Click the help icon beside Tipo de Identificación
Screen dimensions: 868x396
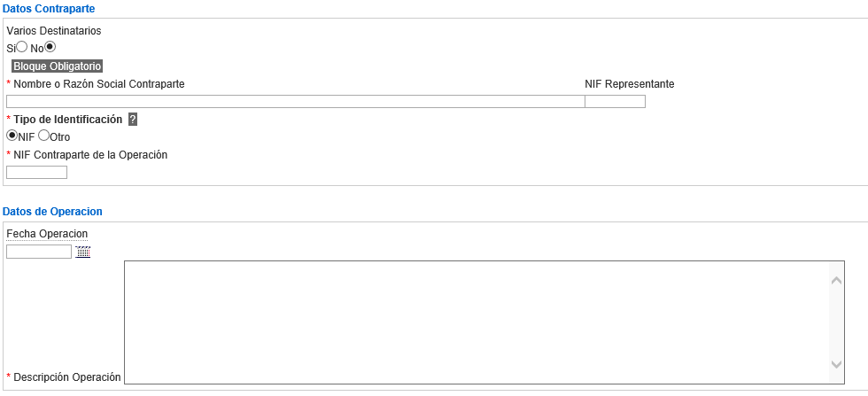(133, 120)
